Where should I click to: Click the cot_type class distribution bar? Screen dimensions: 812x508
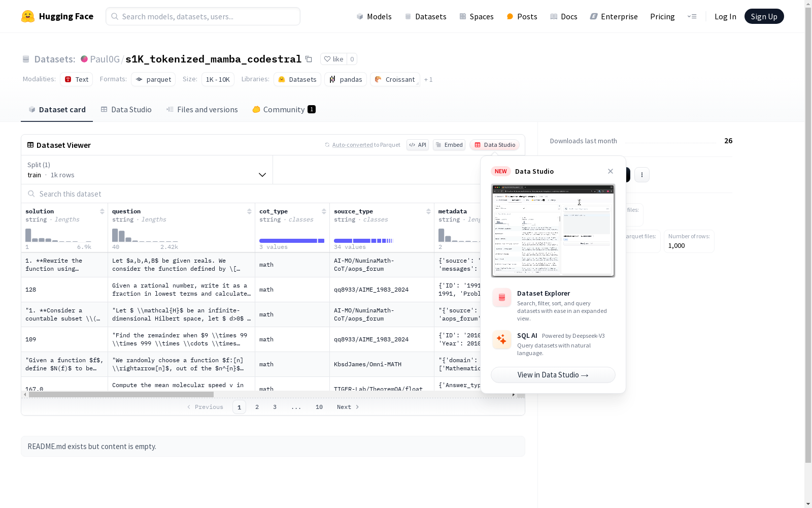point(292,241)
